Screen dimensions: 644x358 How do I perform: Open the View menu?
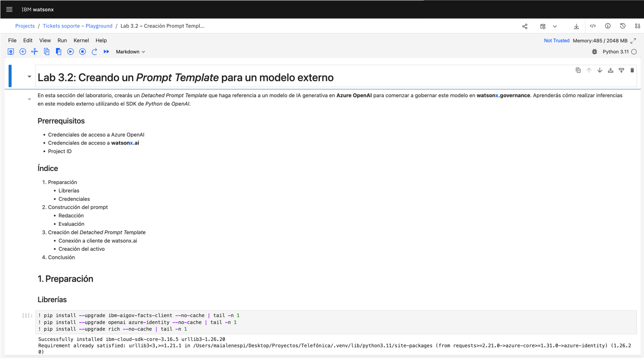tap(45, 41)
